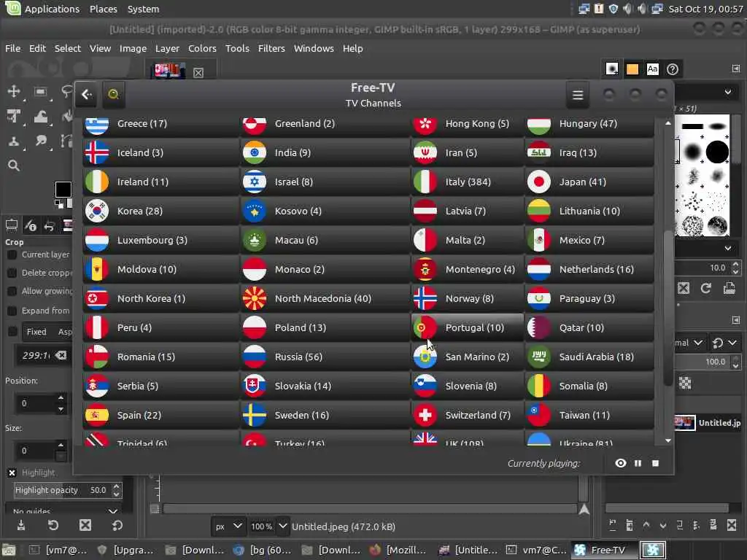Reset tool options to defaults icon

click(x=117, y=525)
